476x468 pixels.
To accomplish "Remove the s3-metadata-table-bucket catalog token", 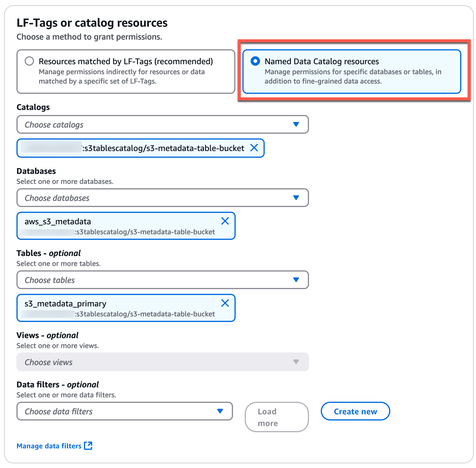I will click(254, 148).
